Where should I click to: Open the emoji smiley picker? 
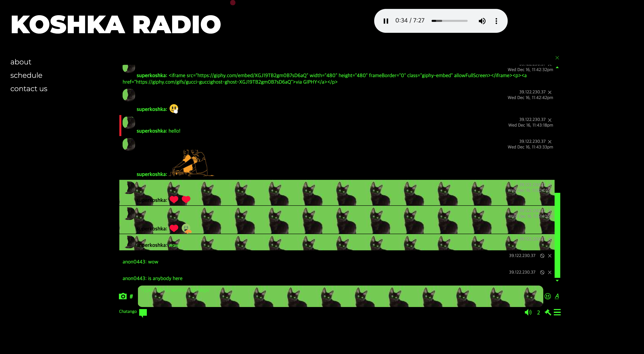tap(548, 296)
